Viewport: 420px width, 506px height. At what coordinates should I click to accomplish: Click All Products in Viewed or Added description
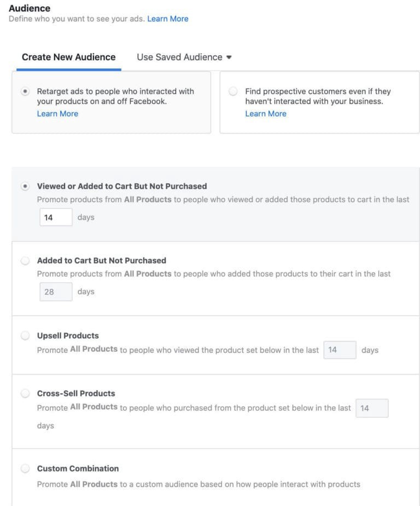point(148,200)
